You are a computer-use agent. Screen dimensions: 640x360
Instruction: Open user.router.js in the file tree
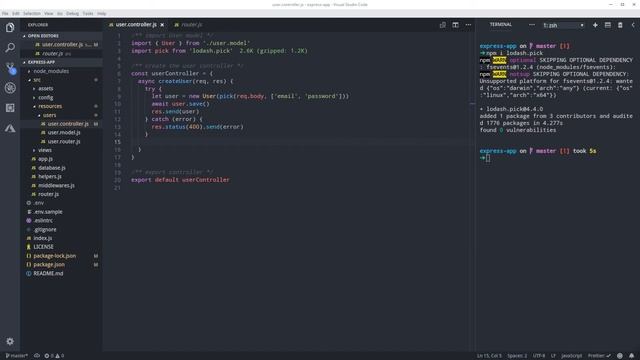[64, 142]
